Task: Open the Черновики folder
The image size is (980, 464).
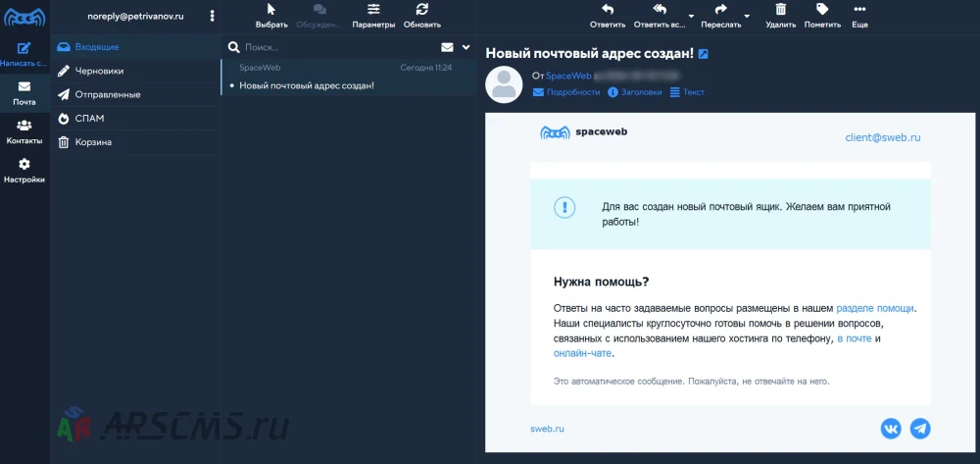Action: 135,71
